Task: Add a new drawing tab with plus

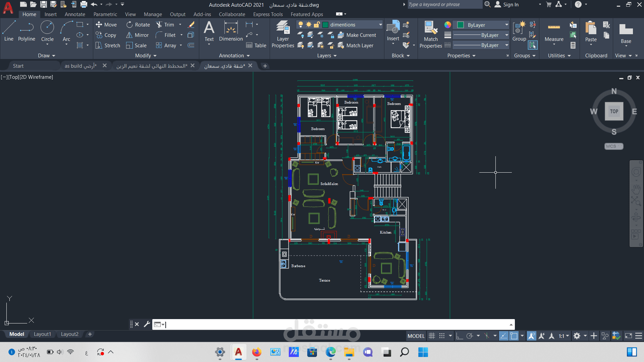Action: (x=265, y=66)
